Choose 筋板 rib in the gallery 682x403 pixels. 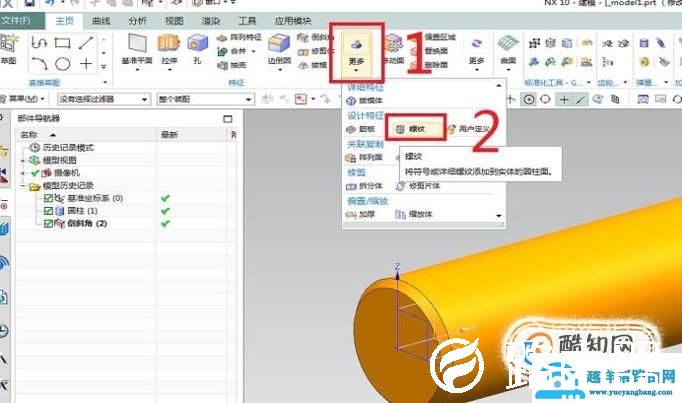[x=361, y=129]
